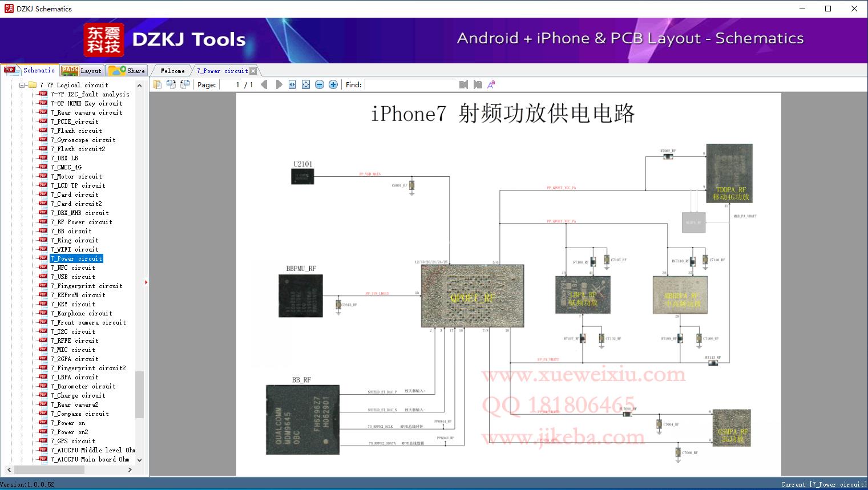
Task: Click the PDF icon beside 7_NFC circuit
Action: (43, 268)
